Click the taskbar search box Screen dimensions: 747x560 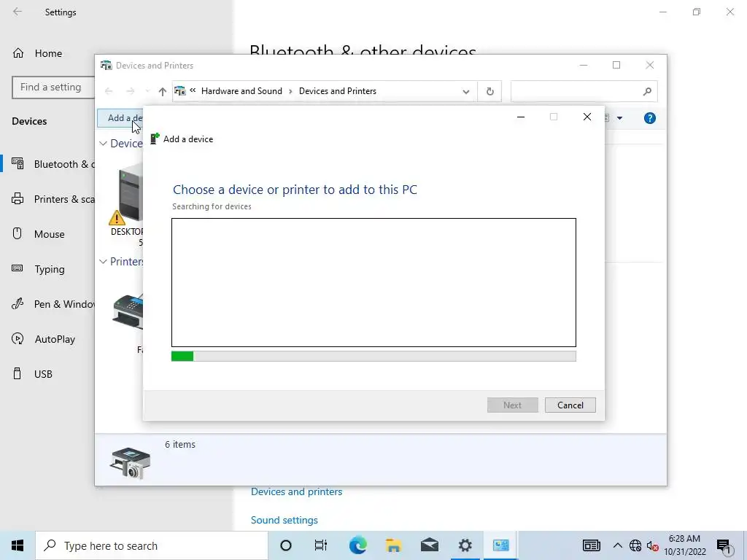click(152, 545)
